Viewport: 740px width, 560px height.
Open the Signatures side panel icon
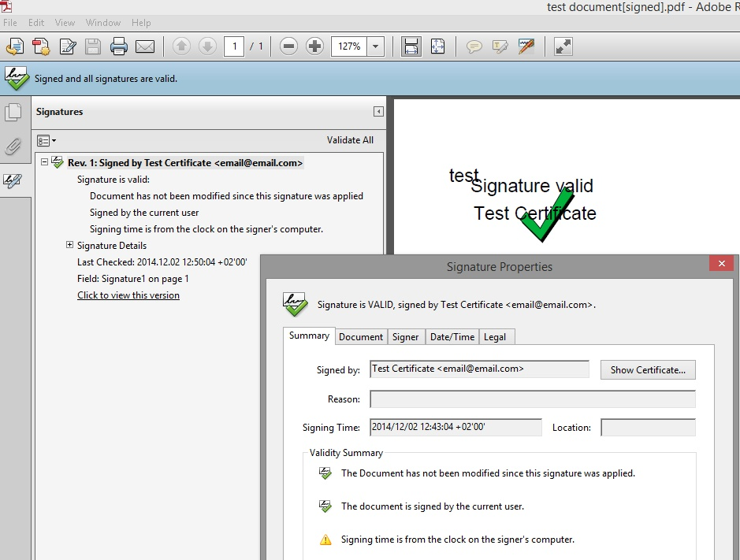click(13, 180)
